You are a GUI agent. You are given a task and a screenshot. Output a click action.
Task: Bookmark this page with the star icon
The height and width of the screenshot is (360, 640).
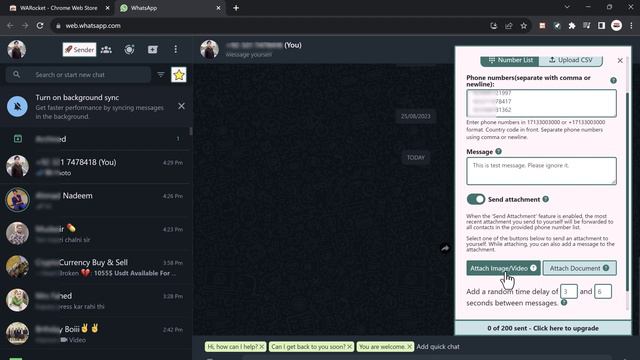click(x=524, y=26)
